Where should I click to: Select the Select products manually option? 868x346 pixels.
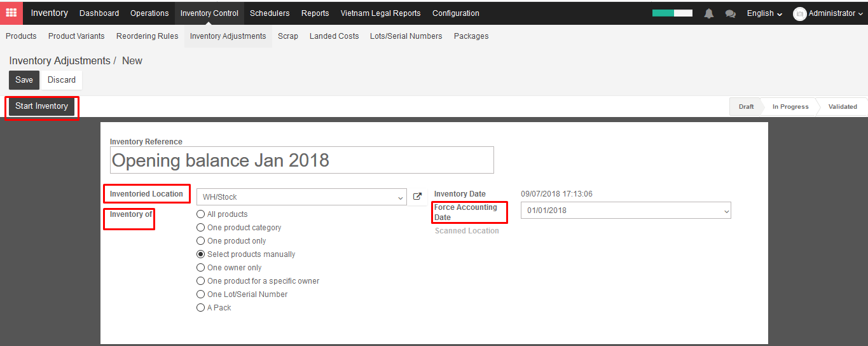[201, 254]
